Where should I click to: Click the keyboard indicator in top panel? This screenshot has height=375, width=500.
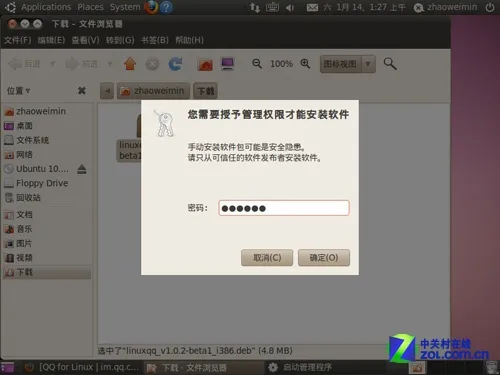pyautogui.click(x=272, y=7)
